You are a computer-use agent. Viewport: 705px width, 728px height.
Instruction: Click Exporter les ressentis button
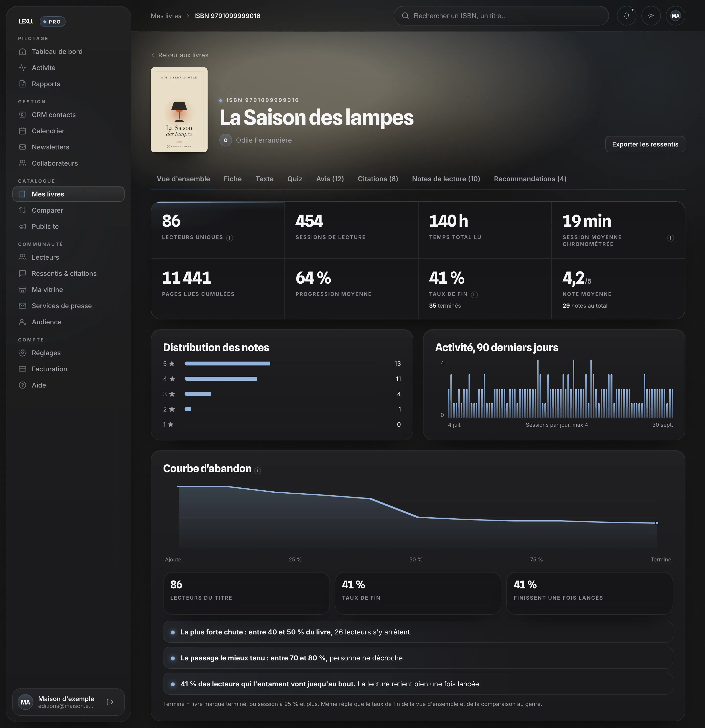645,144
